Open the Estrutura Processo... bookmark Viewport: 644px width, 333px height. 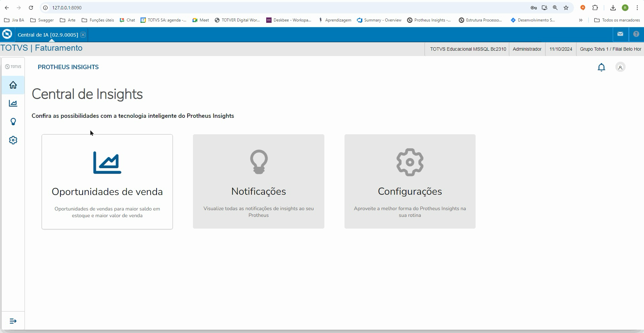tap(481, 20)
